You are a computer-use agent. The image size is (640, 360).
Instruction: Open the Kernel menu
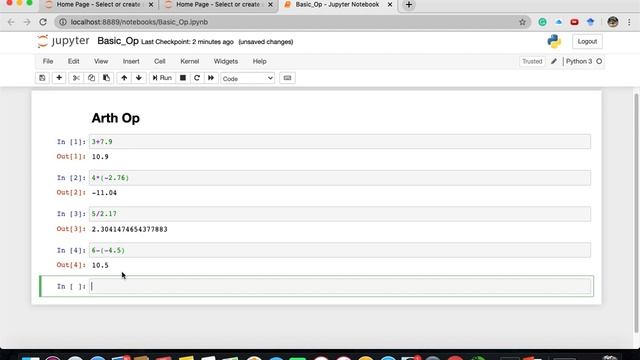pos(189,61)
